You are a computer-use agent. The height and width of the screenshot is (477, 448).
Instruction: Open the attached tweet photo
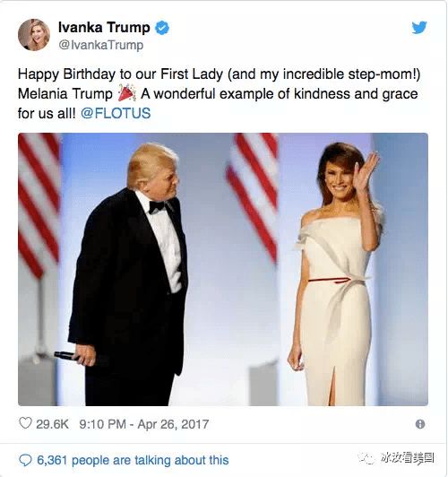[x=223, y=269]
